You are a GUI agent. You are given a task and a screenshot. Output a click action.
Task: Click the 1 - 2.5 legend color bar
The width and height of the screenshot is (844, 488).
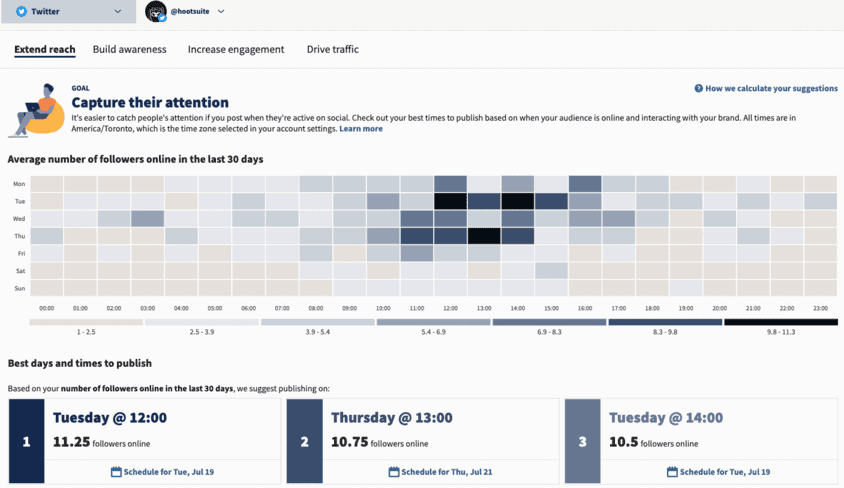(x=86, y=322)
